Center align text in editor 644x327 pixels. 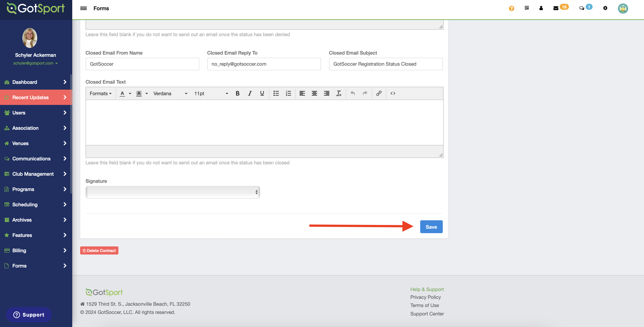click(314, 93)
